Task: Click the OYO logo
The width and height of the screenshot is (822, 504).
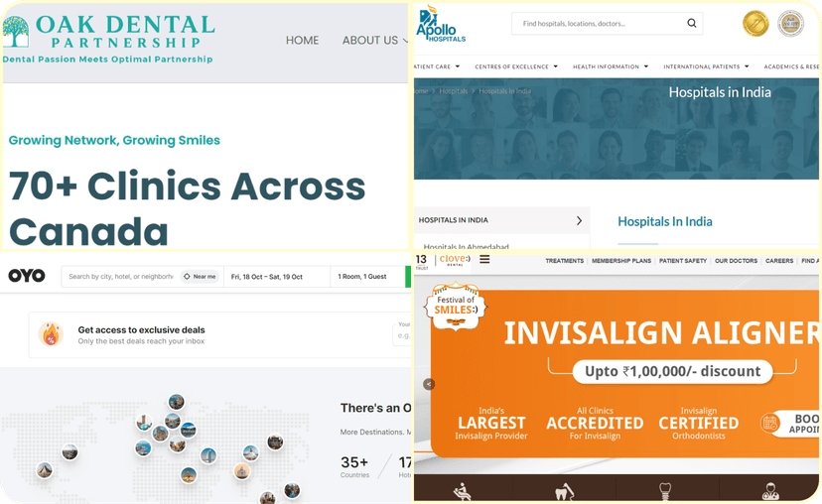Action: tap(27, 276)
